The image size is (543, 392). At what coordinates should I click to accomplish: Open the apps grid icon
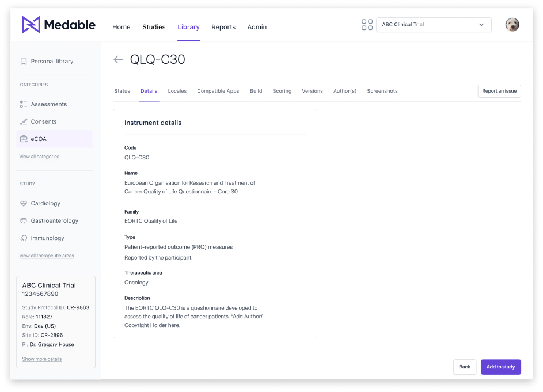[367, 25]
